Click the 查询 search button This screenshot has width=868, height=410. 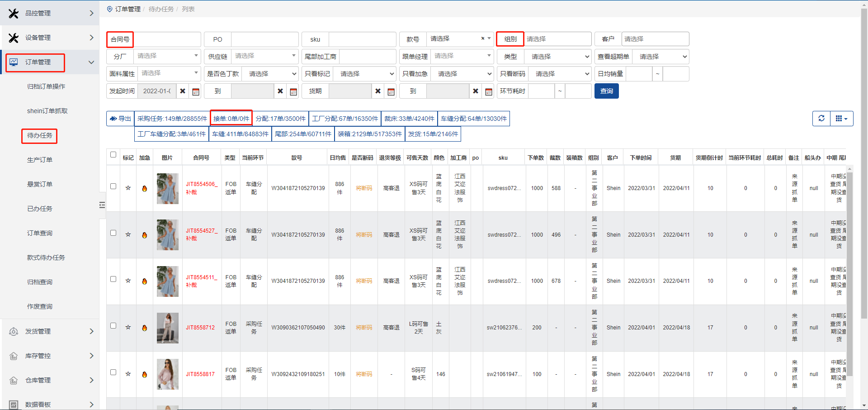(606, 91)
